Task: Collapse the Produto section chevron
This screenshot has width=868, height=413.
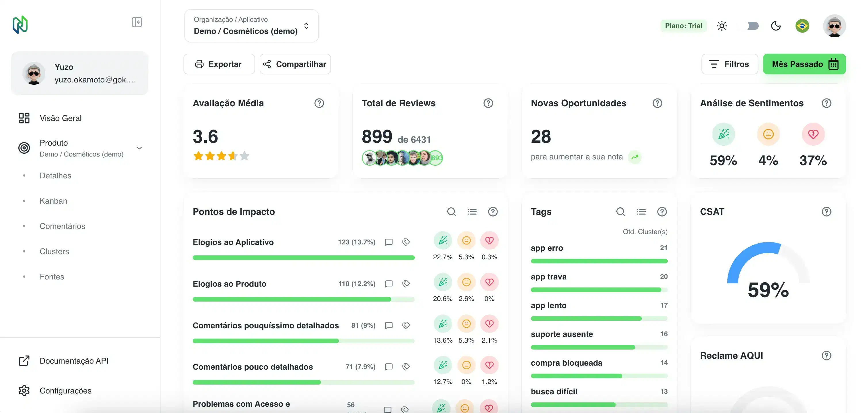Action: (x=139, y=148)
